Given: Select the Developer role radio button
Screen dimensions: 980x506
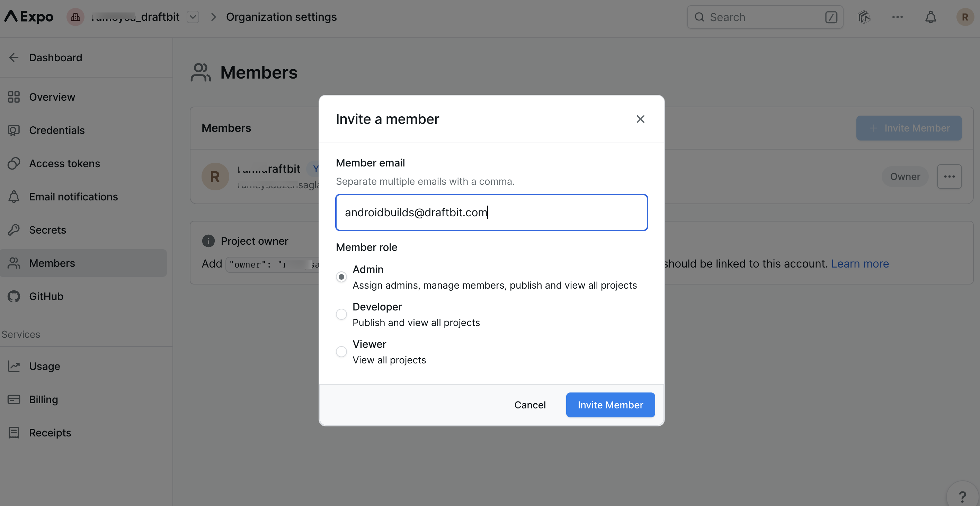Looking at the screenshot, I should tap(341, 314).
